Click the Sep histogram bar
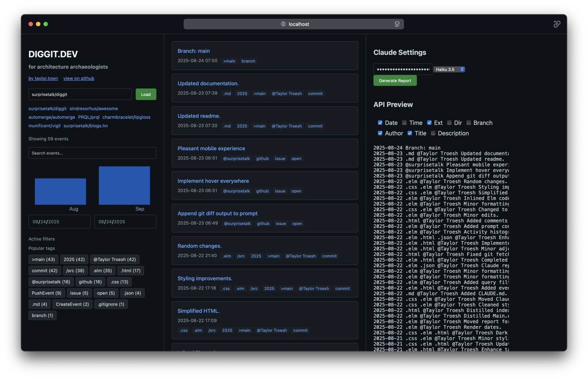 (124, 185)
